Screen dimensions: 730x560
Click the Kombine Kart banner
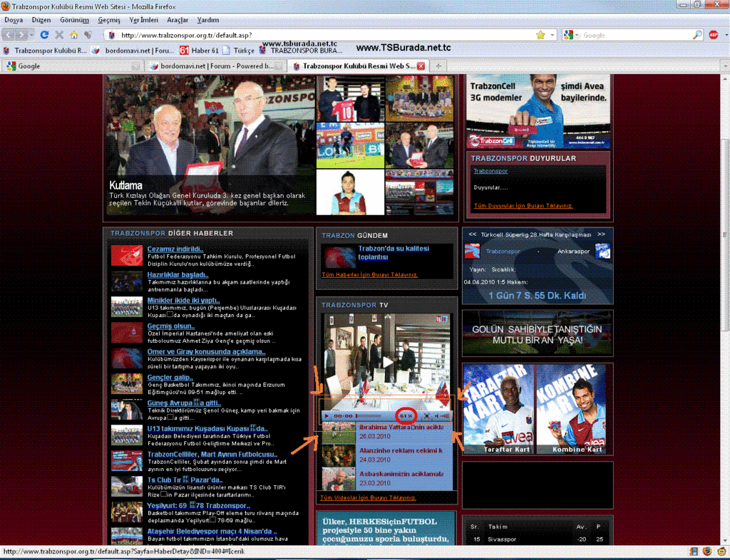pos(572,409)
